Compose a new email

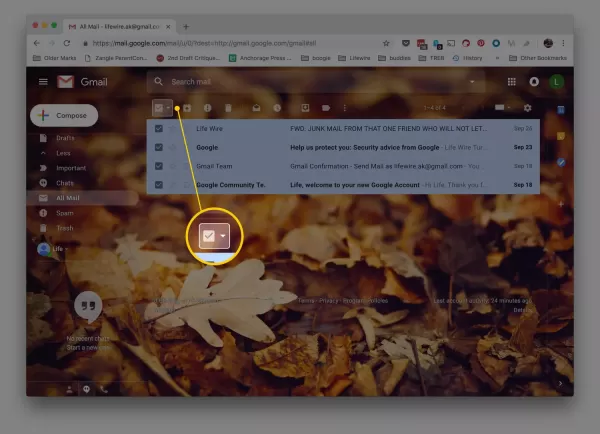click(x=64, y=115)
